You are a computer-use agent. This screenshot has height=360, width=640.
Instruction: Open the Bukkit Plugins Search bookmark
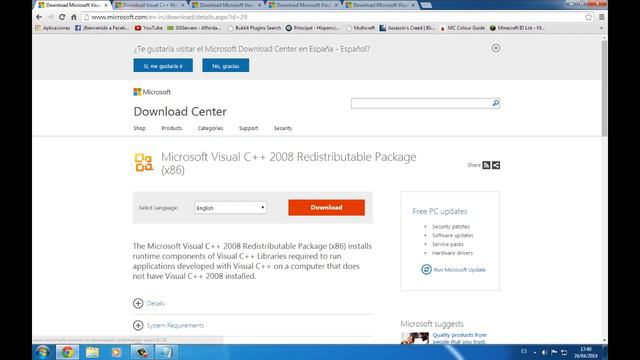tap(255, 28)
